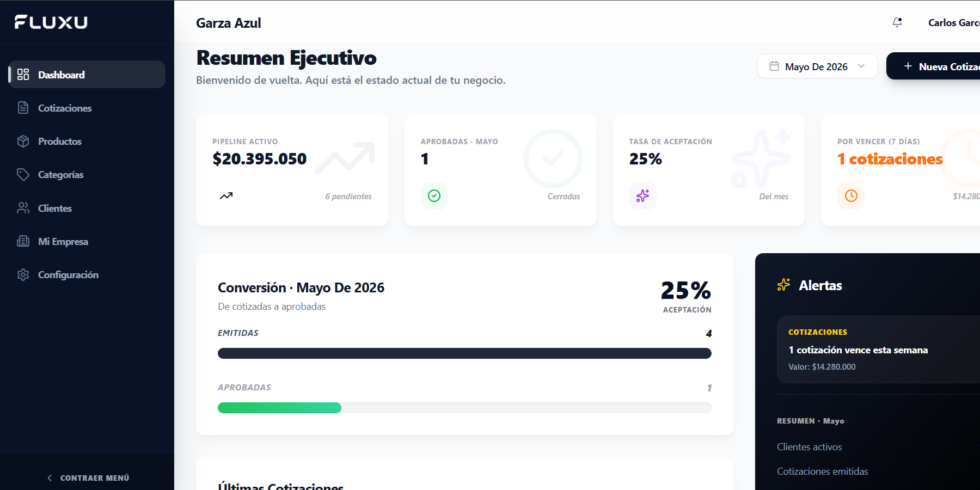Click the Fluxu logo
This screenshot has width=980, height=490.
51,22
